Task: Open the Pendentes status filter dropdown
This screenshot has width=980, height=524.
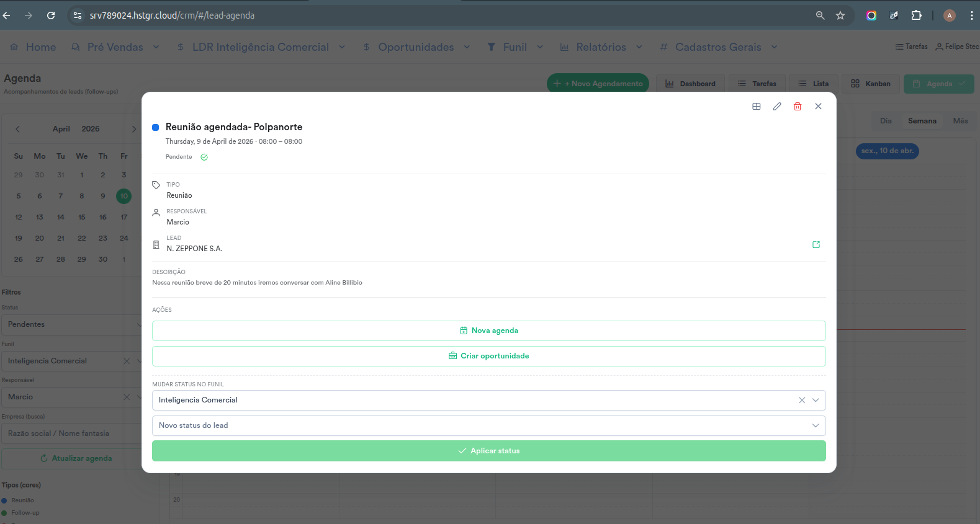Action: point(73,324)
